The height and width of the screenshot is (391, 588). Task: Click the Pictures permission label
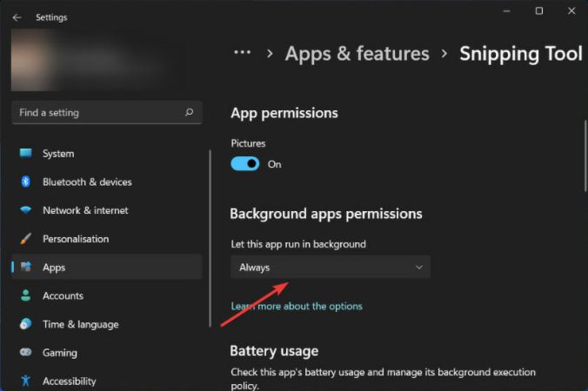[x=248, y=143]
